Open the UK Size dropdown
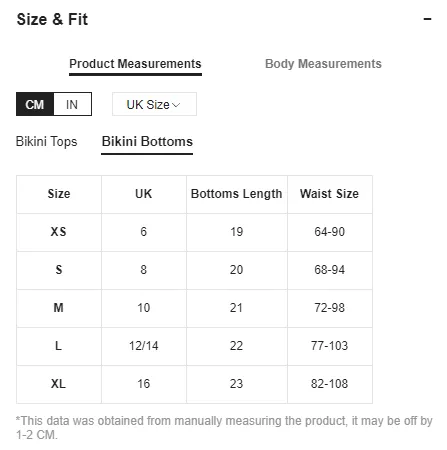Screen dimensions: 447x450 click(x=154, y=104)
